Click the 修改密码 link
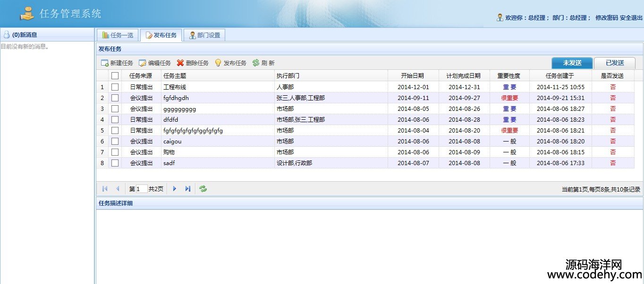Screen dimensions: 644x284 click(606, 18)
